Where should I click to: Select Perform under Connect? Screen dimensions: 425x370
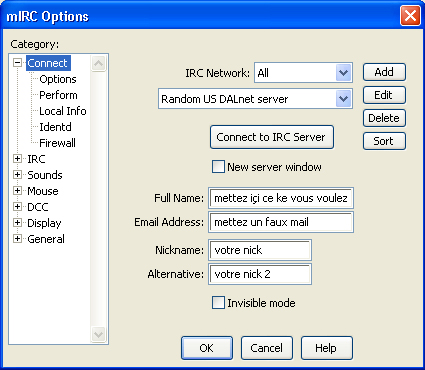[58, 95]
